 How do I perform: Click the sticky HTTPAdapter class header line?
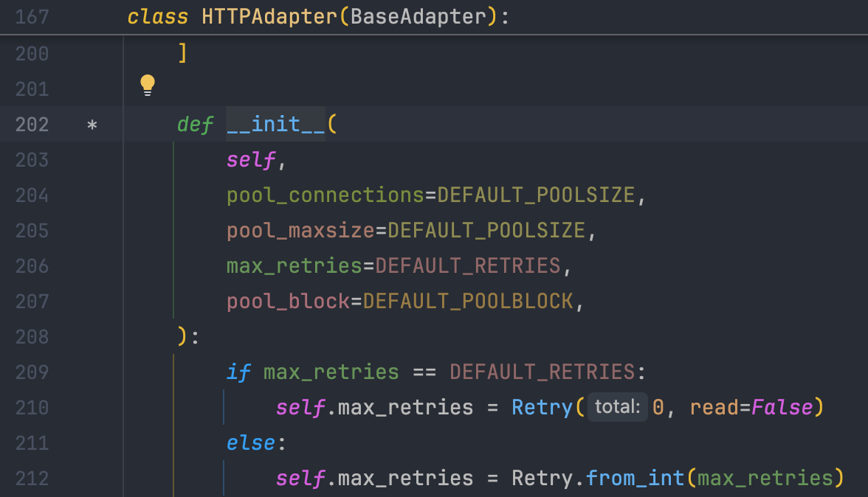point(317,17)
